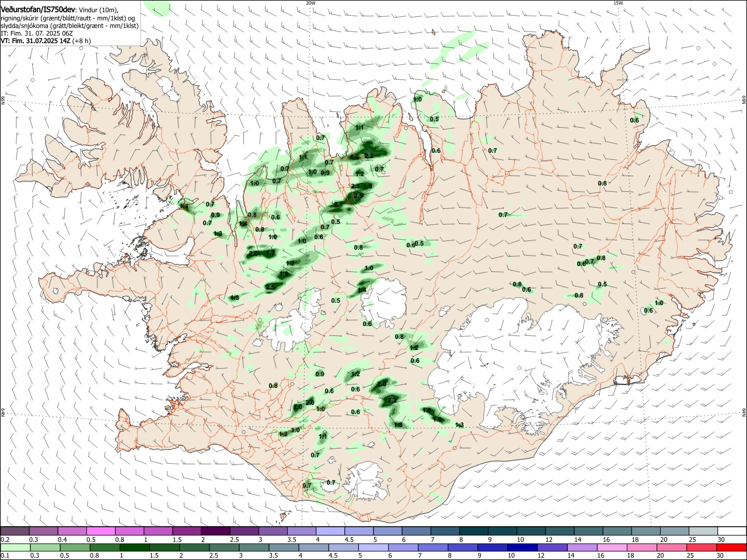Select the darkest green swatch between 1 and 1.5
This screenshot has width=747, height=560.
pos(135,547)
